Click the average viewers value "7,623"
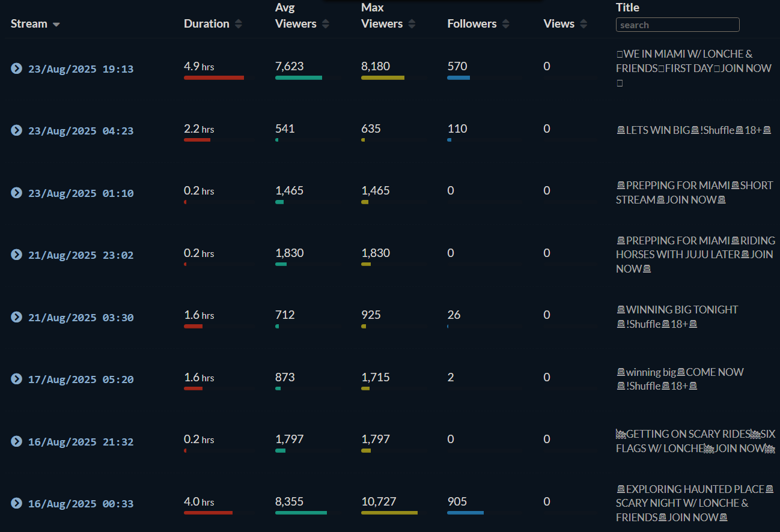 tap(290, 66)
